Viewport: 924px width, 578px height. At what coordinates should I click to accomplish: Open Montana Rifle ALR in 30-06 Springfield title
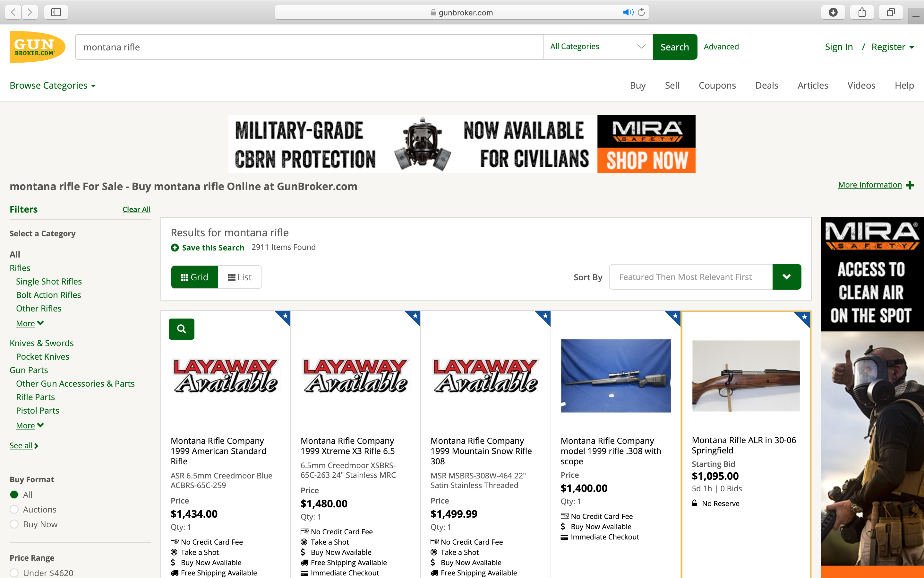pyautogui.click(x=744, y=445)
